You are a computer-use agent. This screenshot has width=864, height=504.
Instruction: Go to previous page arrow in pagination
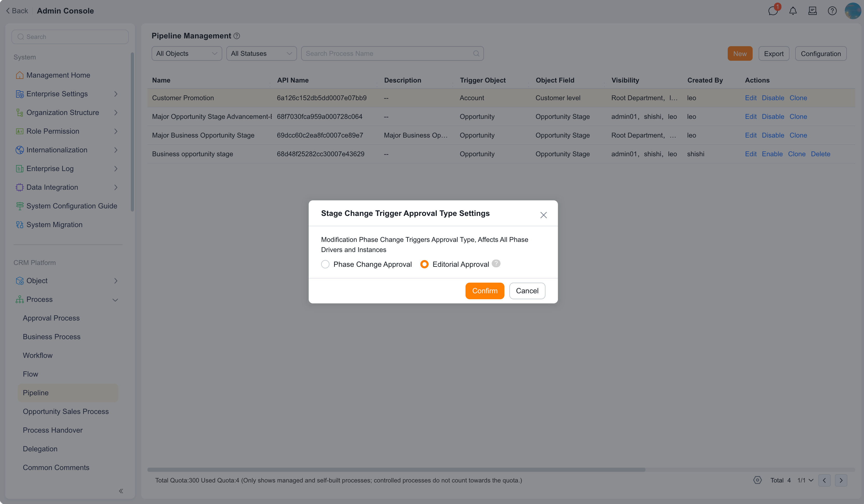[824, 480]
